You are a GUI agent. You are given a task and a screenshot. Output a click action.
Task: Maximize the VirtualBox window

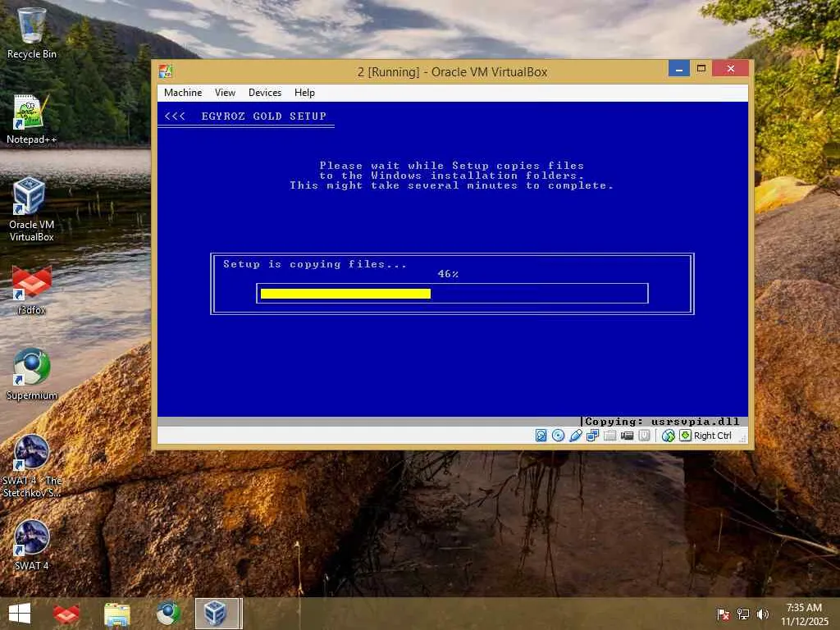[x=701, y=69]
